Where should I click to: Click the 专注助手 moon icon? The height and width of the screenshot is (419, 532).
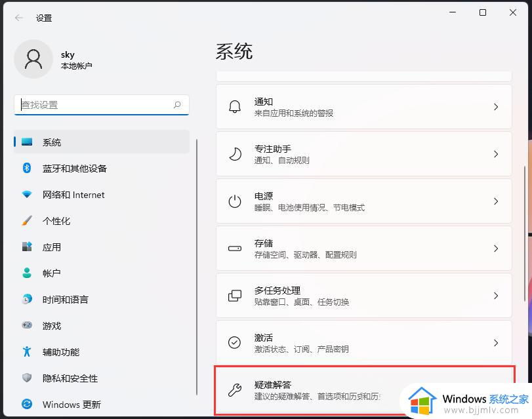point(235,153)
